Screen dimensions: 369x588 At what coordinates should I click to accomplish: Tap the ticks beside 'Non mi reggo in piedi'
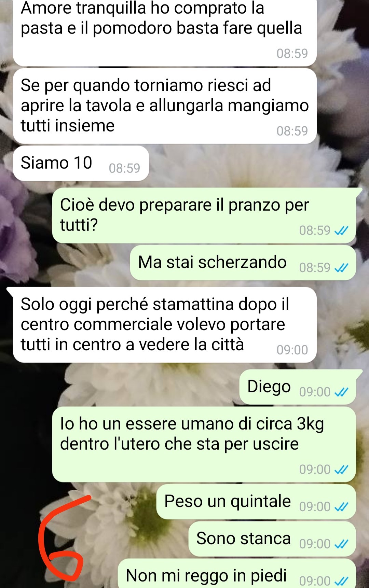click(341, 581)
